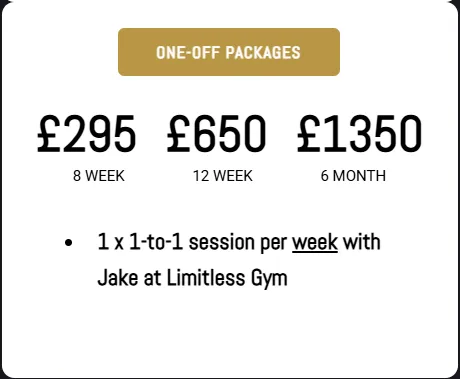This screenshot has width=460, height=379.
Task: Click the ONE-OFF PACKAGES gold button
Action: (229, 52)
